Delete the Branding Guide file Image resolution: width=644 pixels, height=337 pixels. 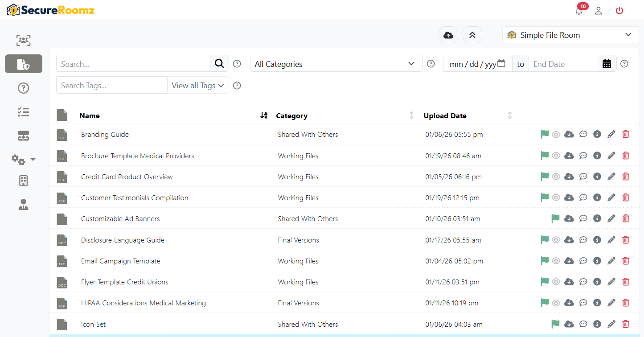626,134
